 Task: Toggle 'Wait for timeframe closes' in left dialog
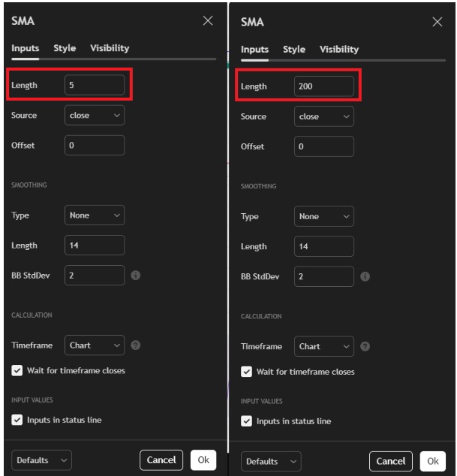click(17, 370)
